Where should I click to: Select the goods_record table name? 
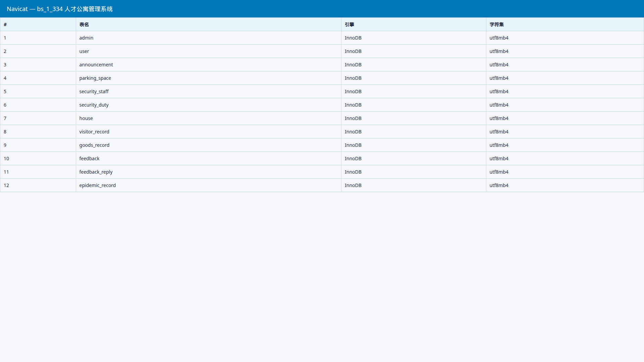click(94, 145)
